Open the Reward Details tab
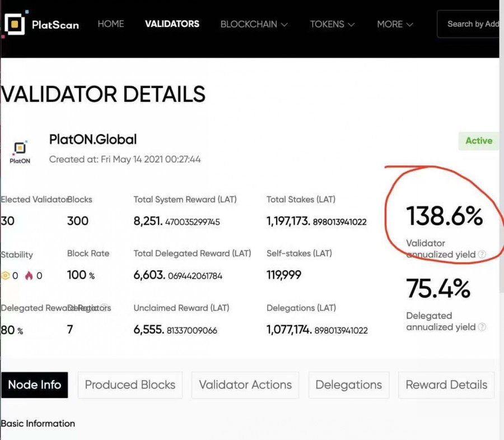 pos(446,385)
